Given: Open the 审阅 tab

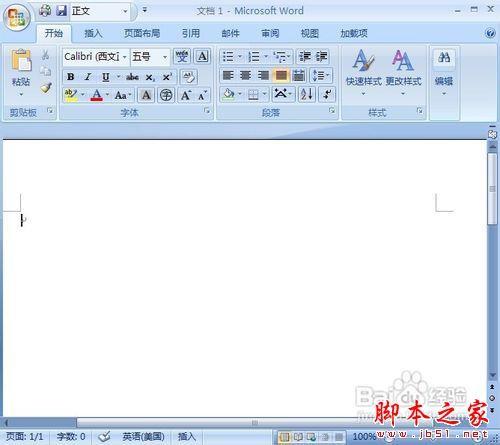Looking at the screenshot, I should 270,33.
